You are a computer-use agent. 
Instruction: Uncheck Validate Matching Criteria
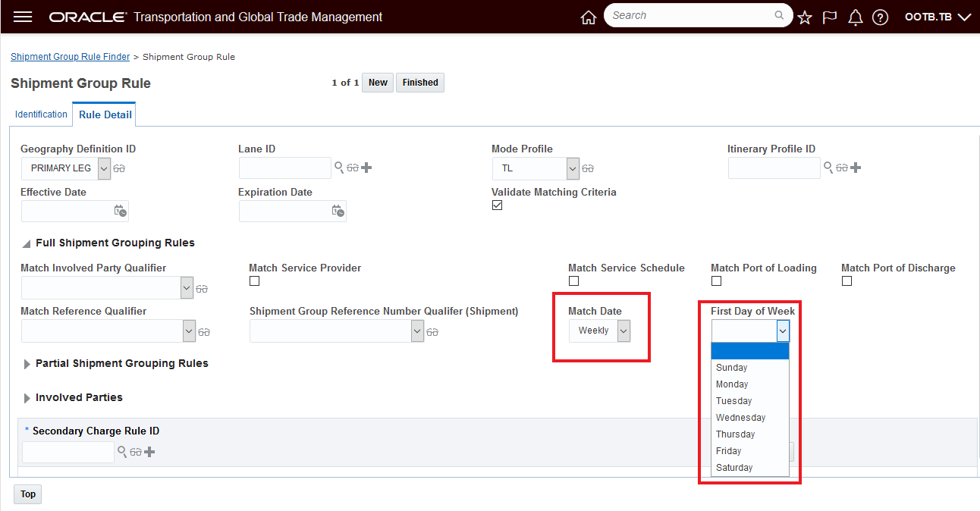pyautogui.click(x=497, y=205)
